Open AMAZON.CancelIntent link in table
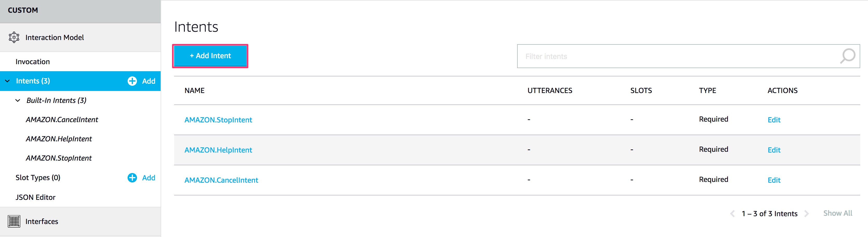Image resolution: width=868 pixels, height=237 pixels. (221, 180)
